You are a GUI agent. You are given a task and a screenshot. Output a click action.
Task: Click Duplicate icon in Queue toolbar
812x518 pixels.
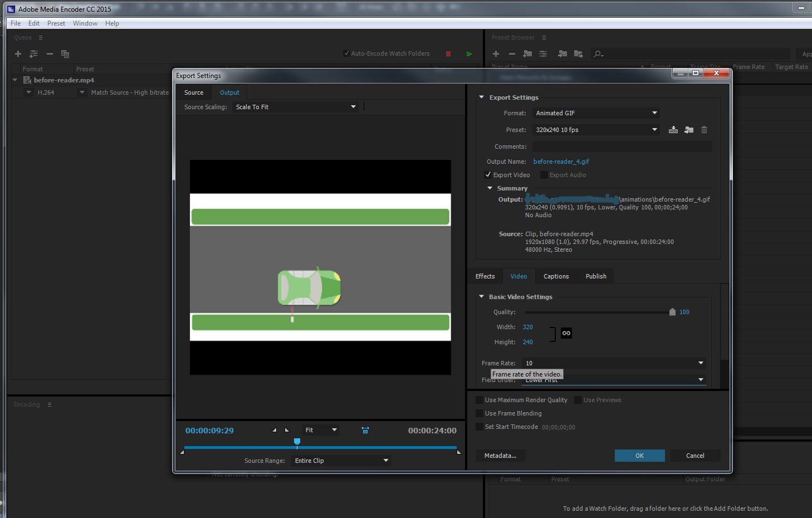(65, 53)
